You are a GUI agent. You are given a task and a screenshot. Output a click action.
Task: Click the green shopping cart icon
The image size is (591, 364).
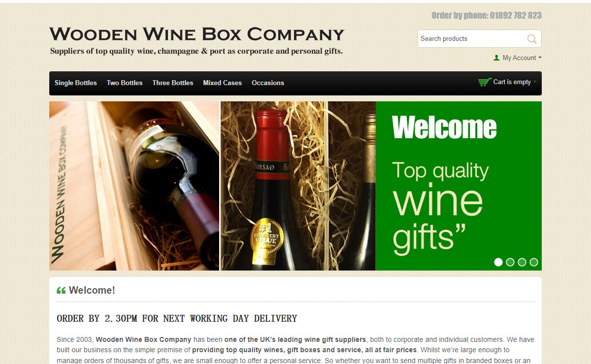point(485,82)
